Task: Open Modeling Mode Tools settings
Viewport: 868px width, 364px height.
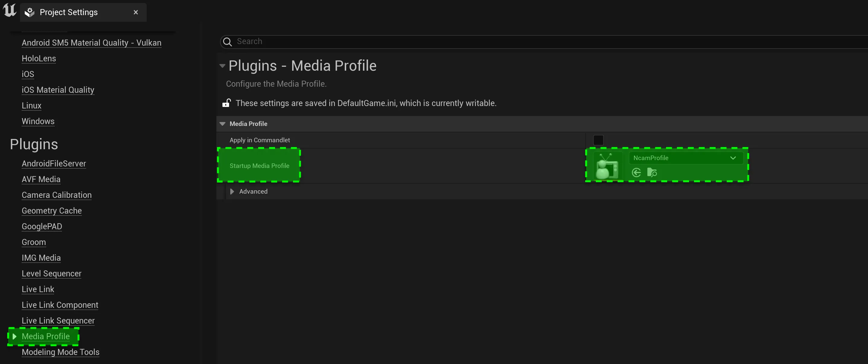Action: coord(61,352)
